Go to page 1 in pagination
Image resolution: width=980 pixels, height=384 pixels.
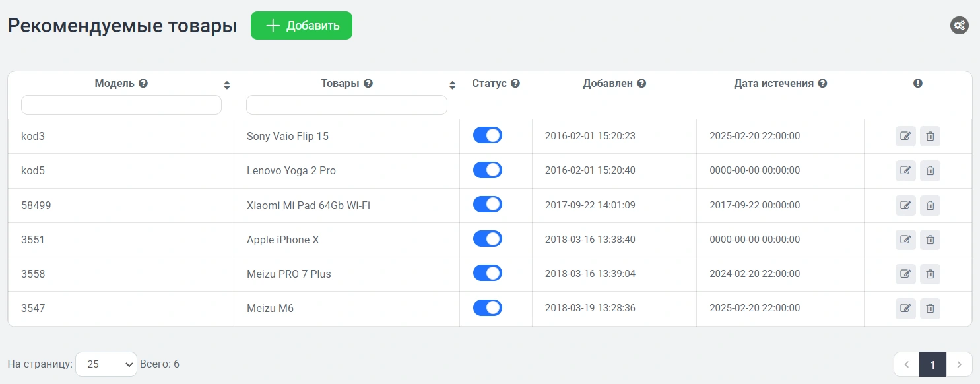[932, 364]
